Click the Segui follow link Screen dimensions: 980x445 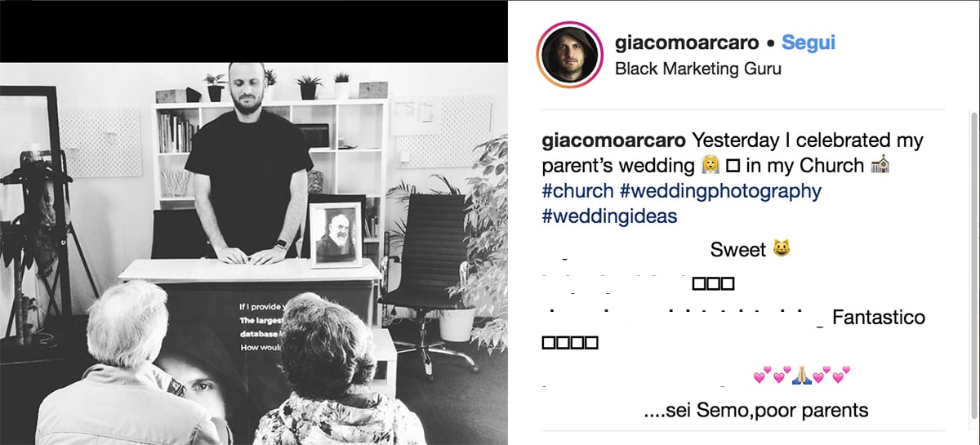point(808,42)
